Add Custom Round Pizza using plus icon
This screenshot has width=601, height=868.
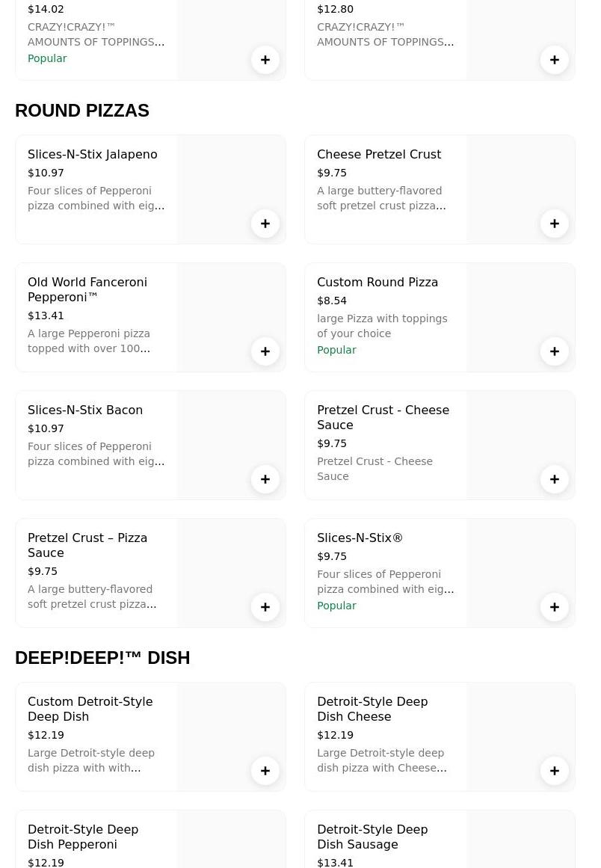pyautogui.click(x=555, y=351)
